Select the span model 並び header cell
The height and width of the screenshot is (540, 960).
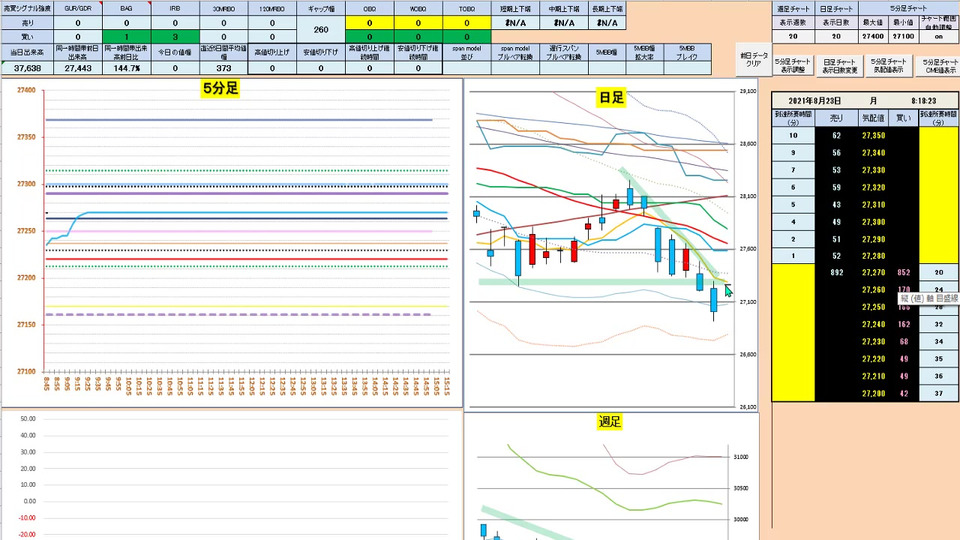[x=467, y=52]
